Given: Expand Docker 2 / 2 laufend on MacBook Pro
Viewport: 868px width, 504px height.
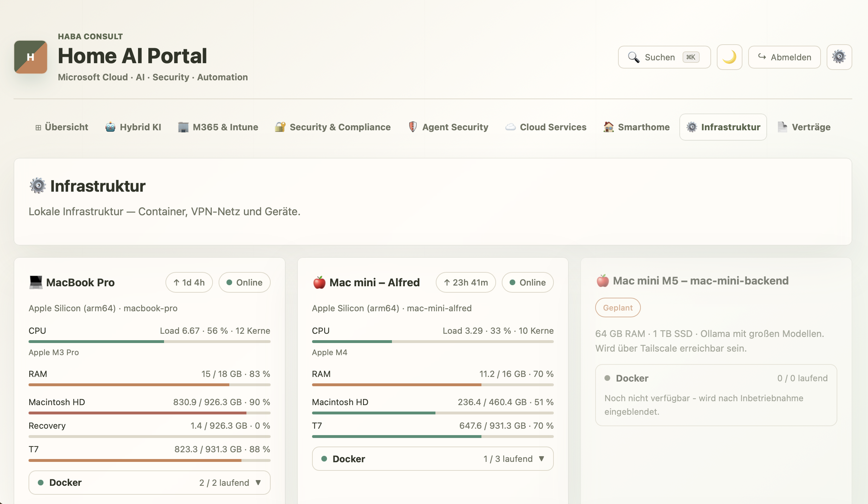Looking at the screenshot, I should point(149,483).
